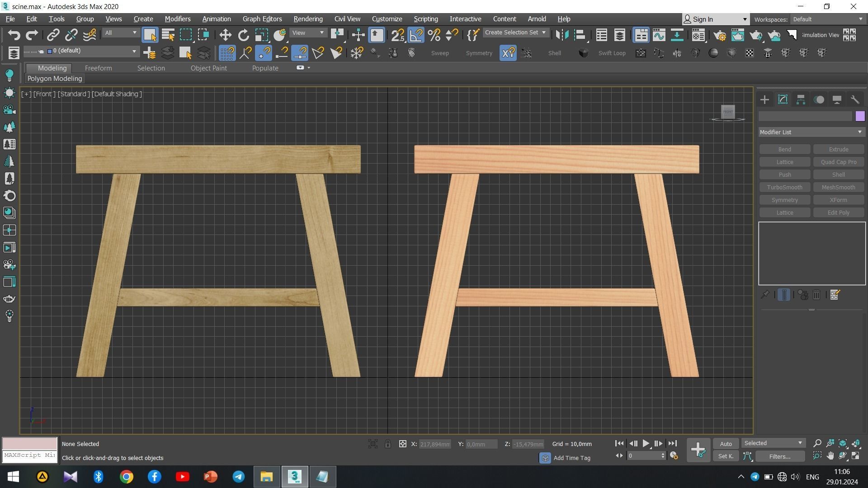Open the Scripting menu
The width and height of the screenshot is (868, 488).
[x=426, y=19]
